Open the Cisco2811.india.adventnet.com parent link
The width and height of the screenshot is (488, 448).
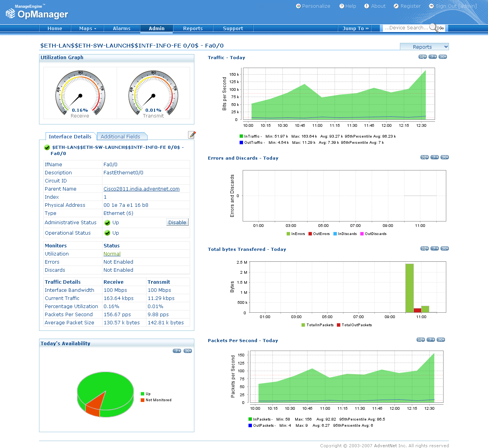[141, 189]
